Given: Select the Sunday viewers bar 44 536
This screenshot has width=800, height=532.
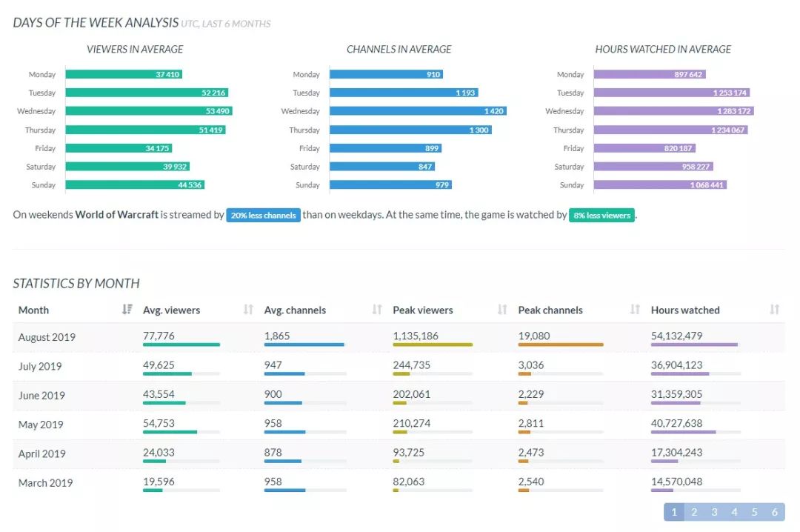Looking at the screenshot, I should [136, 184].
